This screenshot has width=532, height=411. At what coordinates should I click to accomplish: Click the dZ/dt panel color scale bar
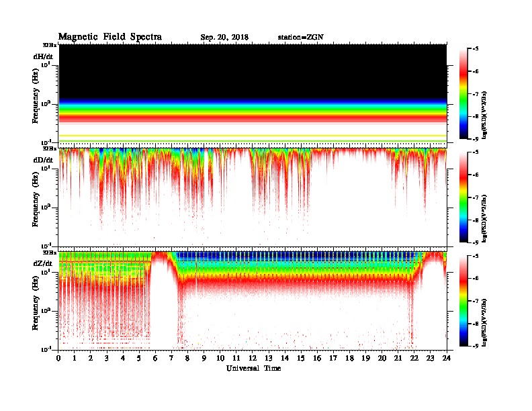(x=463, y=301)
